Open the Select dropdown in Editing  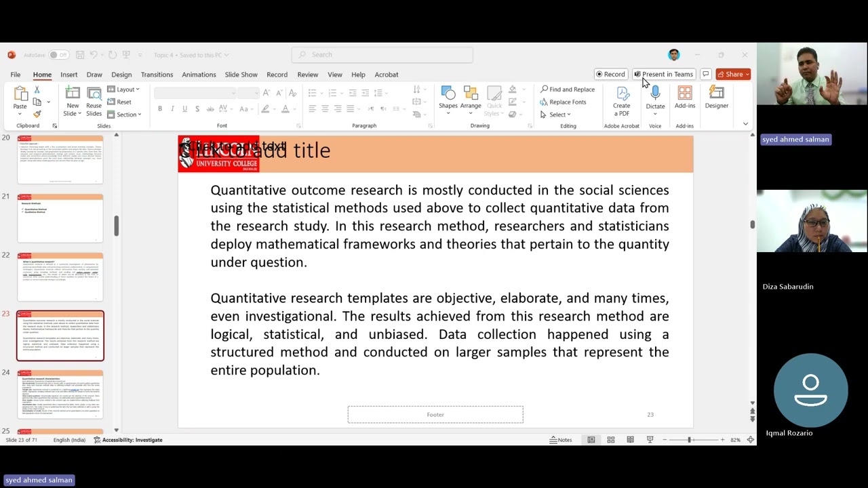pos(555,115)
